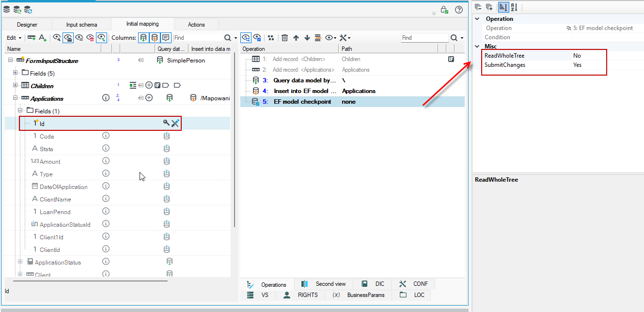Click info icon next to Applications
The height and width of the screenshot is (312, 644).
click(106, 98)
